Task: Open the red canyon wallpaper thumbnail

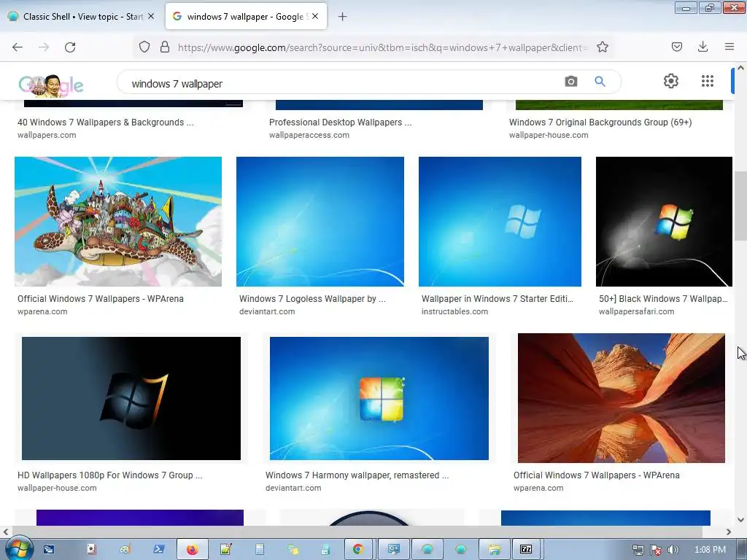Action: pyautogui.click(x=622, y=397)
